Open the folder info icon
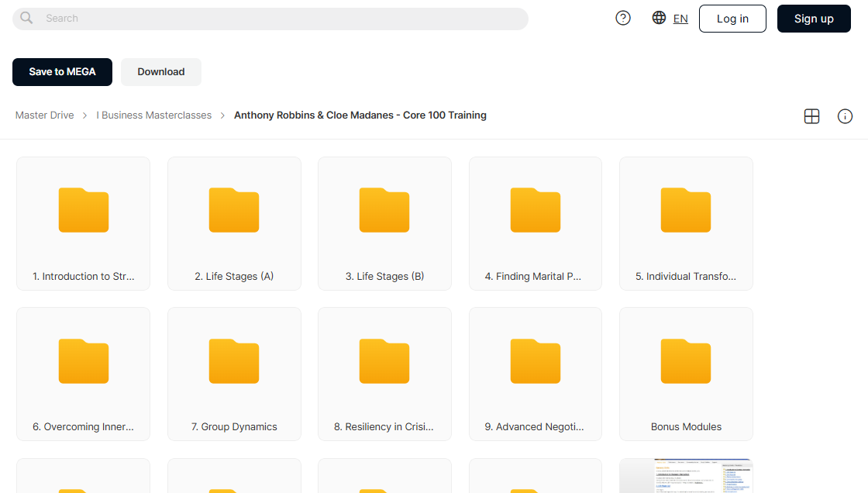Screen dimensions: 868x493 pyautogui.click(x=845, y=116)
